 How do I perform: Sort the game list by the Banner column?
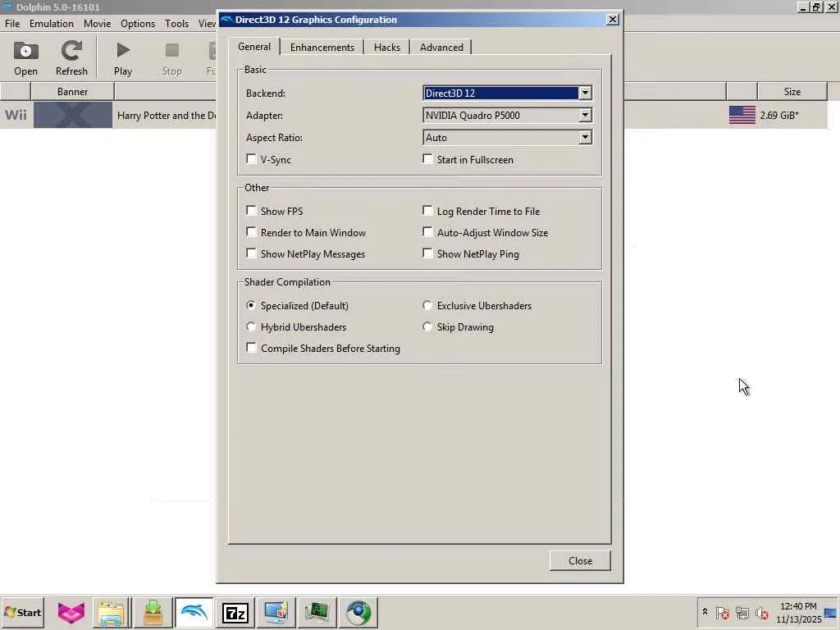pyautogui.click(x=72, y=92)
